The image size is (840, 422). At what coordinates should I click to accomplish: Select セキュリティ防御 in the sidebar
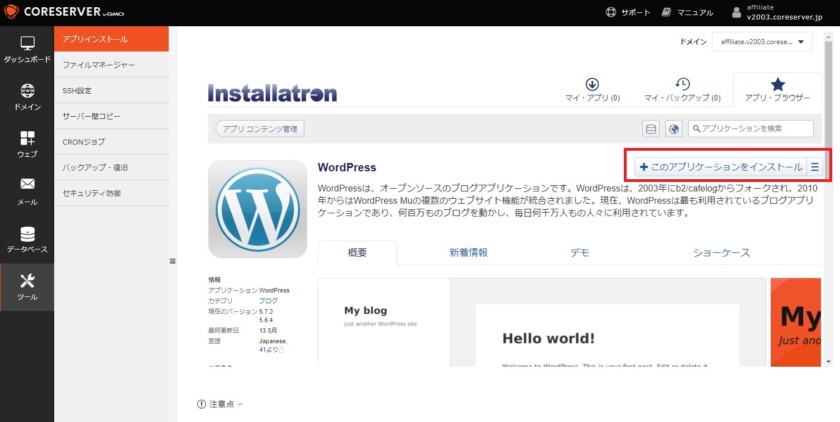[x=111, y=193]
